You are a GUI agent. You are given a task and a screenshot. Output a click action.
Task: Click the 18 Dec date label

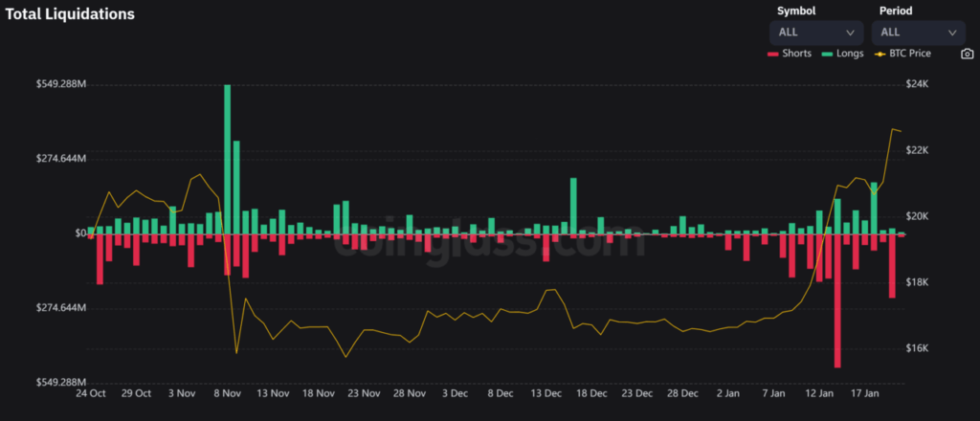(x=591, y=393)
